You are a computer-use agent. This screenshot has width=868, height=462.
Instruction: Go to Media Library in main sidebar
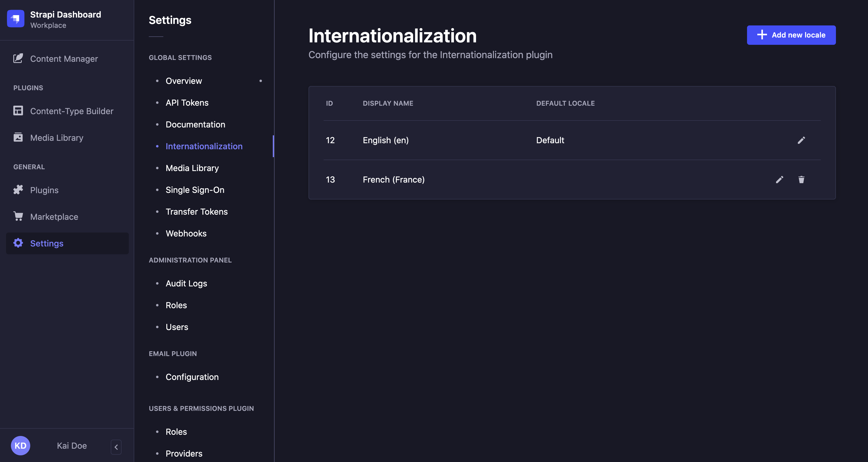[x=57, y=137]
